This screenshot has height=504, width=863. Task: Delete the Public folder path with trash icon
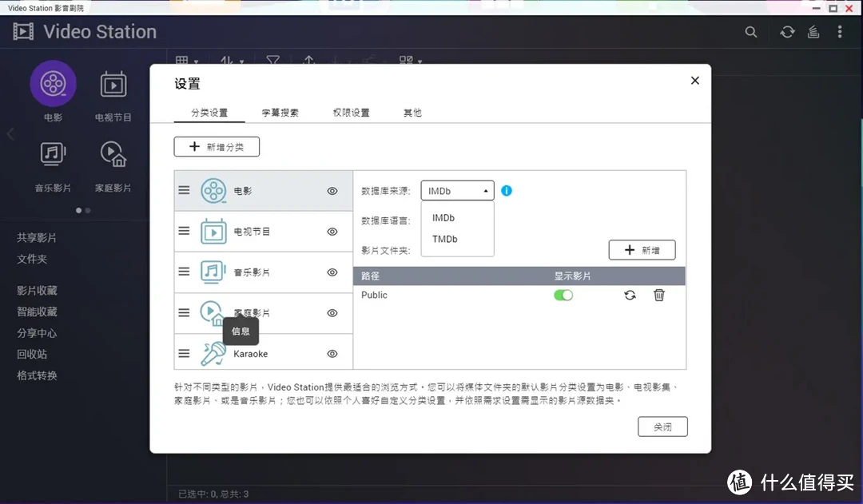659,295
